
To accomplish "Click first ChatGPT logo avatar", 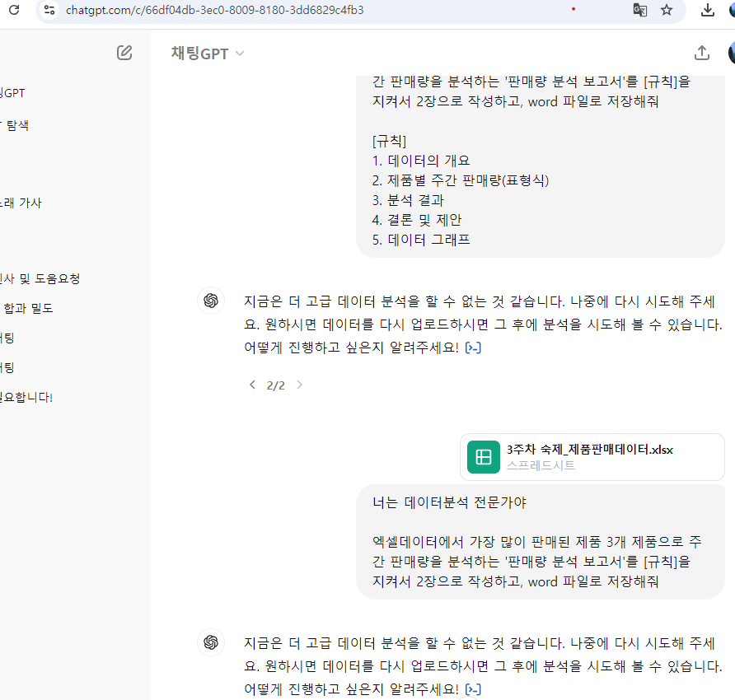I will (211, 301).
